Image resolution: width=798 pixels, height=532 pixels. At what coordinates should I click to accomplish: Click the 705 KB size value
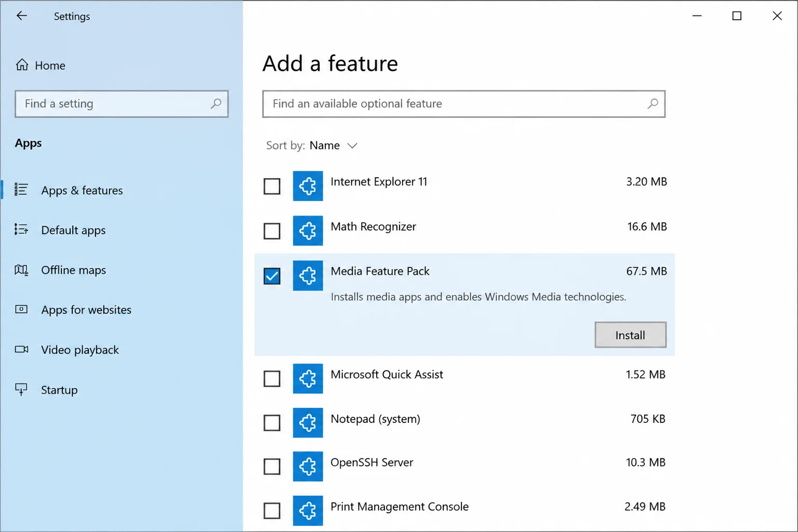pos(648,419)
